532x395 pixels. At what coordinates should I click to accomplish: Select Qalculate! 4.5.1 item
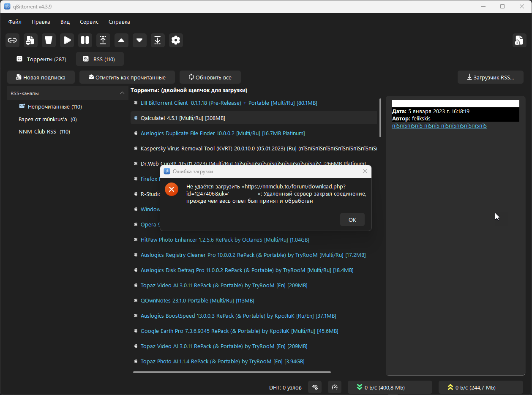click(254, 118)
